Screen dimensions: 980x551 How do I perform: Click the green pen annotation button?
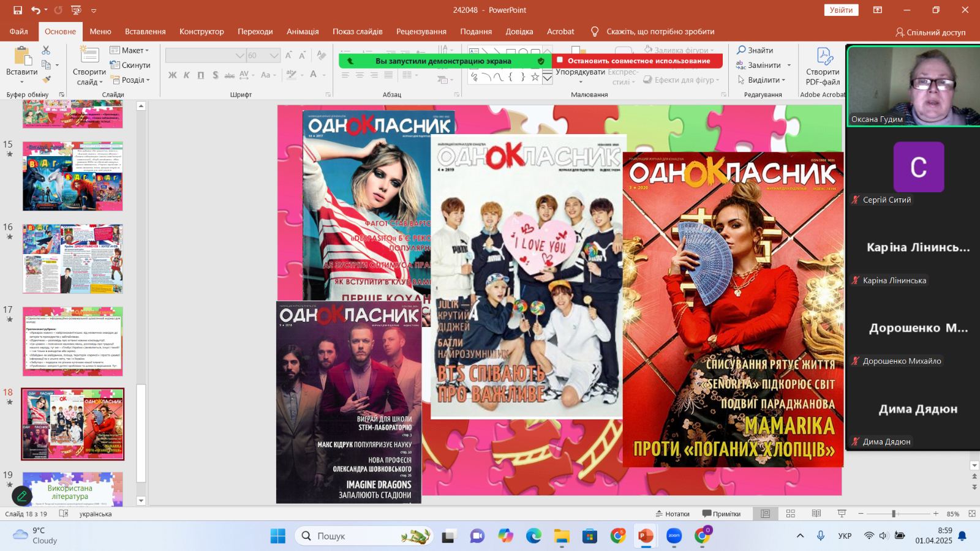[x=22, y=495]
